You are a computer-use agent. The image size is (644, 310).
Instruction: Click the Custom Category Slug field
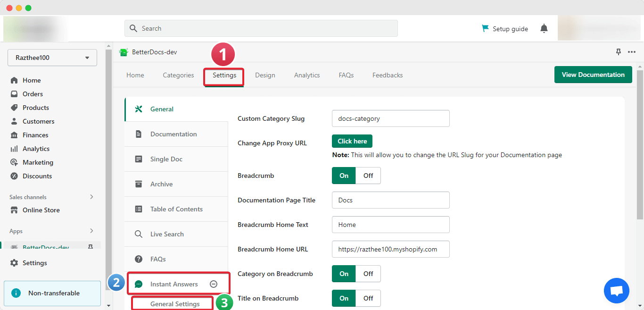click(x=391, y=118)
